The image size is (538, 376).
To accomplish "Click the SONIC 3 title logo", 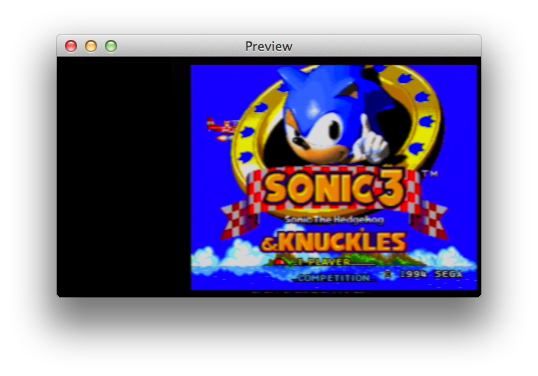I will click(x=335, y=188).
